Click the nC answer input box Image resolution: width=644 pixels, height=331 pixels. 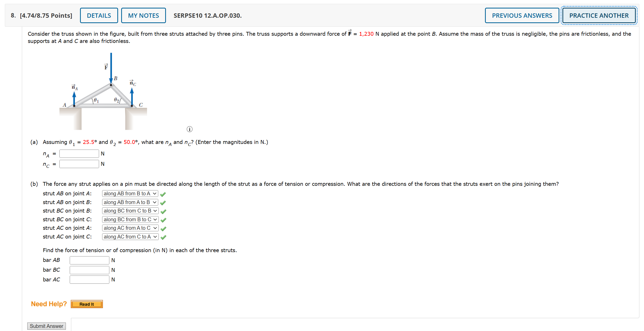(79, 164)
